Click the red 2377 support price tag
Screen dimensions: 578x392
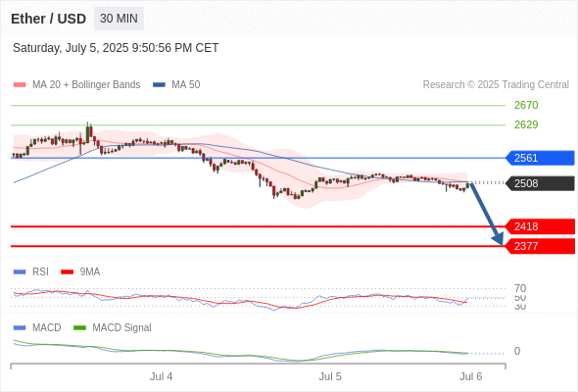pos(540,246)
